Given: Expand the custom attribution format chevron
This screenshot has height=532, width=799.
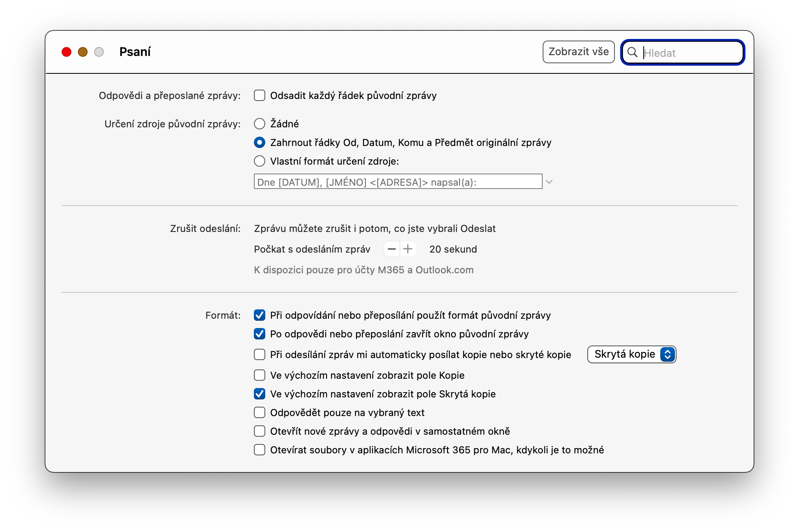Looking at the screenshot, I should [x=549, y=182].
